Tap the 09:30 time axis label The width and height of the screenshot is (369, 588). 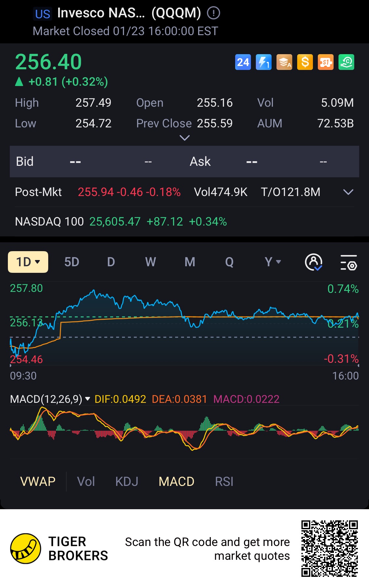[23, 376]
